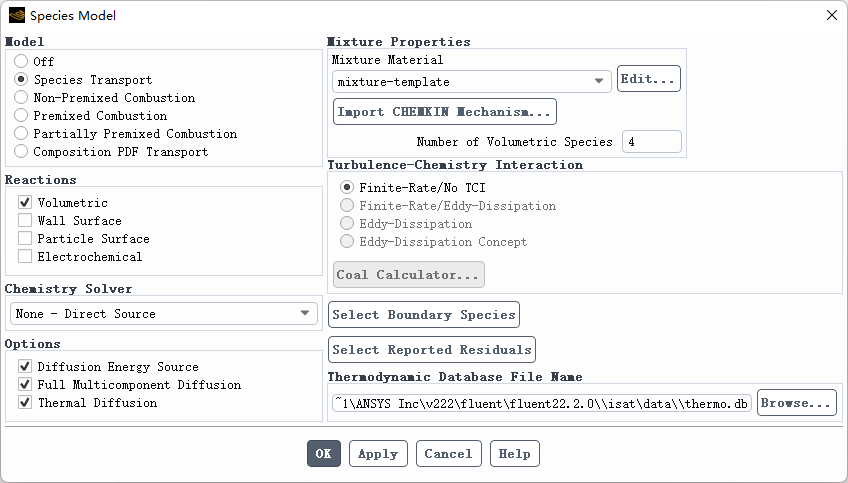Select Premixed Combustion option
Image resolution: width=848 pixels, height=483 pixels.
[21, 116]
